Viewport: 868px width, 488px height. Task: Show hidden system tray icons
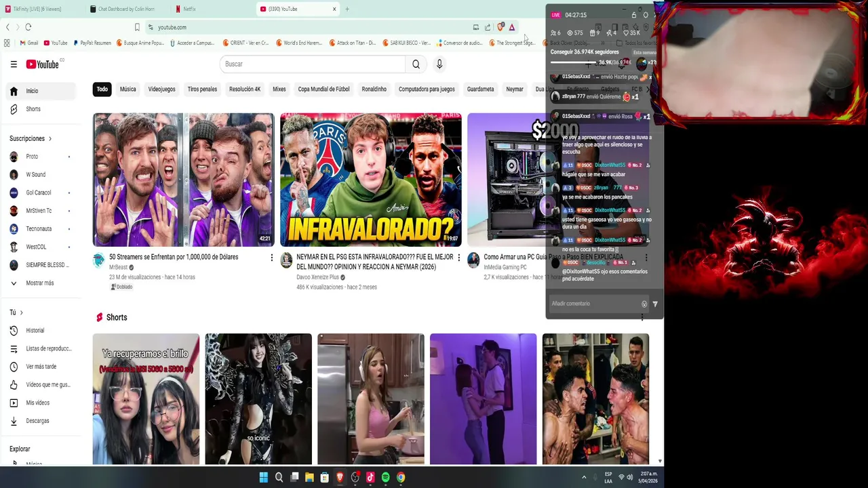click(584, 478)
